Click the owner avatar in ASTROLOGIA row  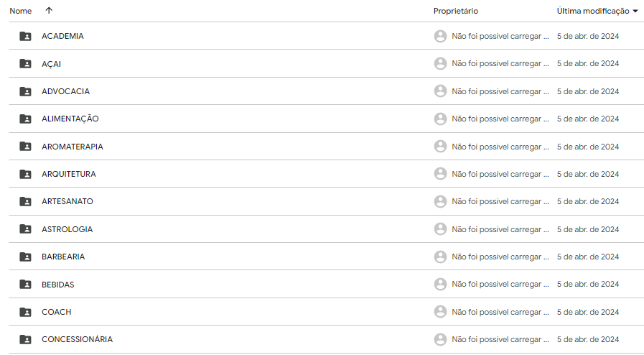440,229
